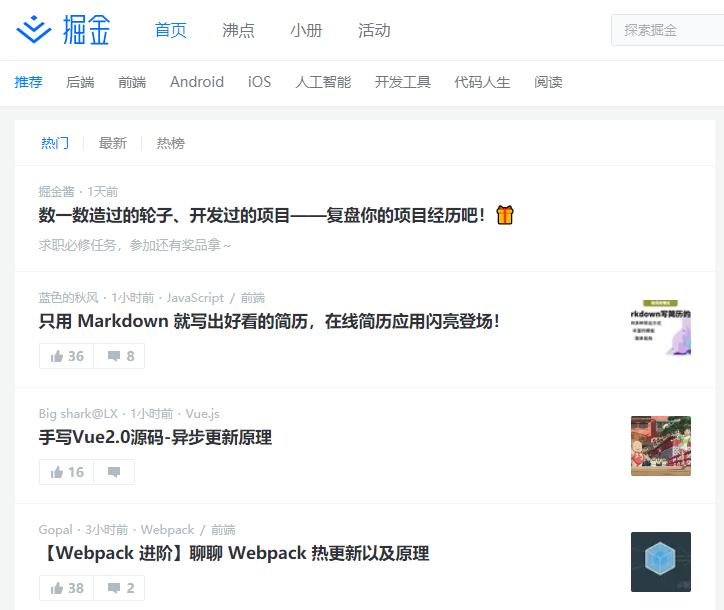This screenshot has height=610, width=724.
Task: Open the 数一数造过的轮子 article title
Action: (262, 215)
